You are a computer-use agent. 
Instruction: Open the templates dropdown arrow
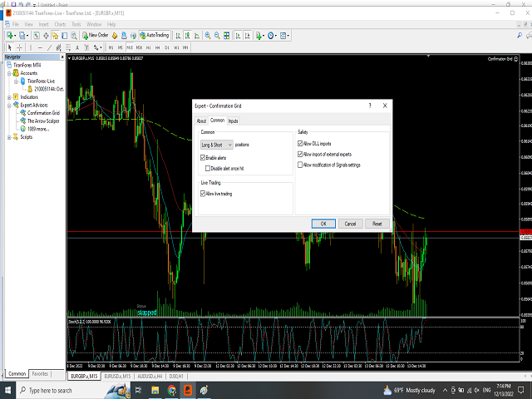[288, 35]
